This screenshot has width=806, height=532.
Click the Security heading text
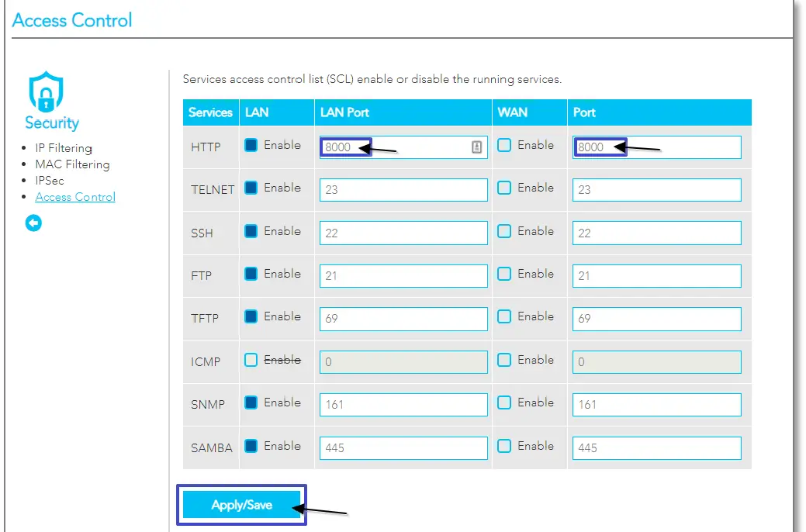tap(52, 123)
